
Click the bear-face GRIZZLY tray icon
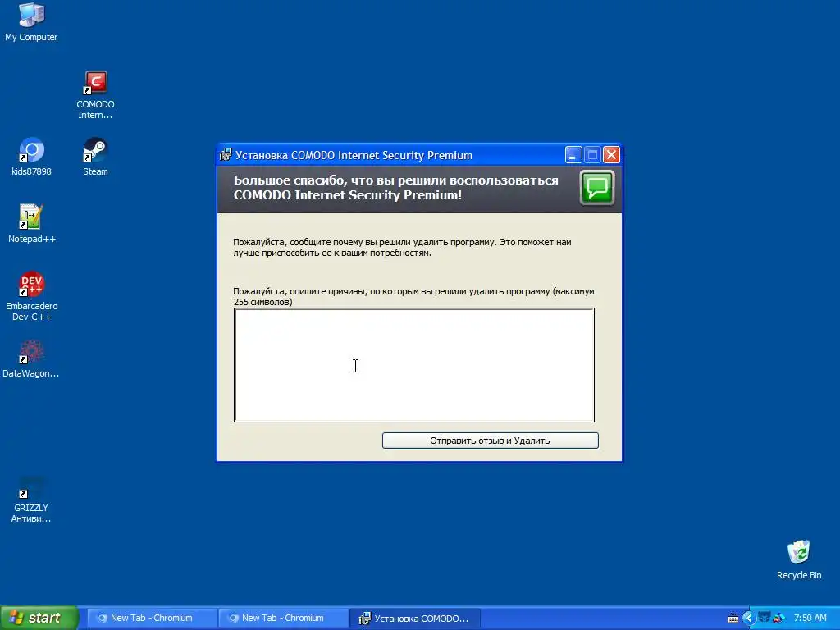(x=764, y=618)
